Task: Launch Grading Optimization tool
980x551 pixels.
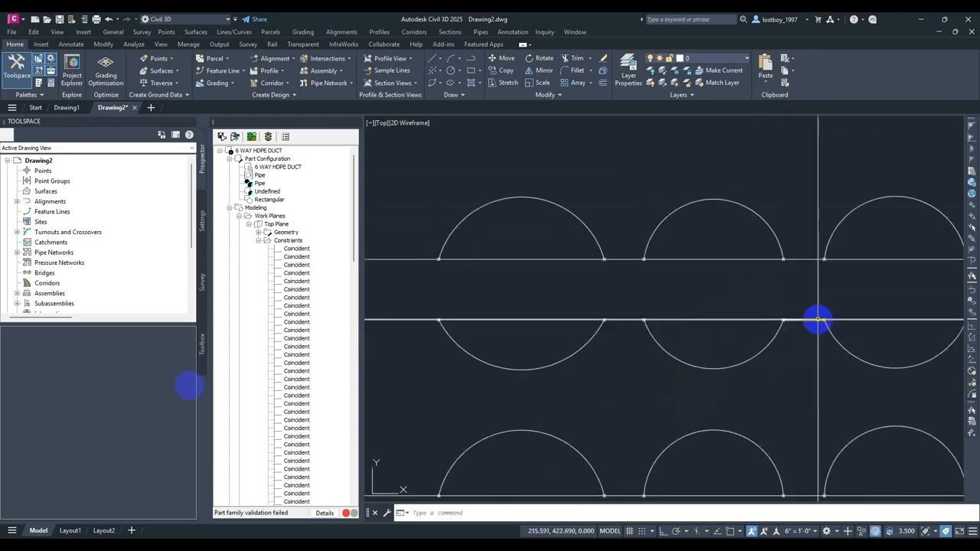Action: point(106,70)
